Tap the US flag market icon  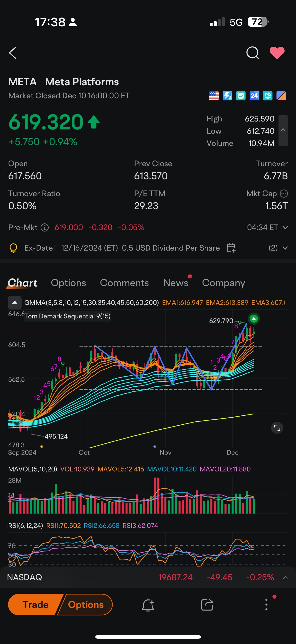click(214, 96)
